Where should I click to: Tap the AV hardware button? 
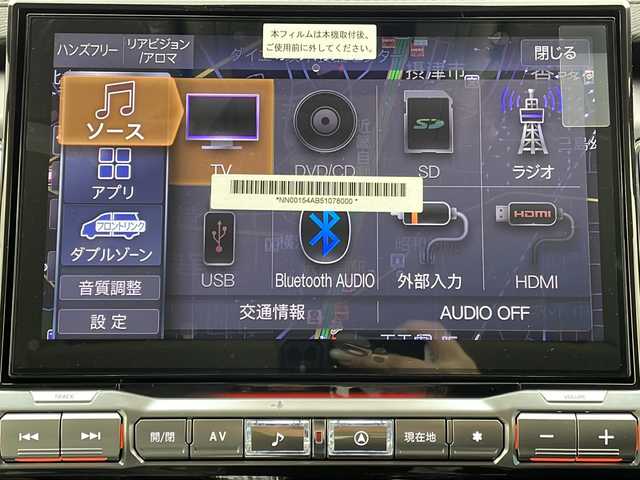[217, 437]
